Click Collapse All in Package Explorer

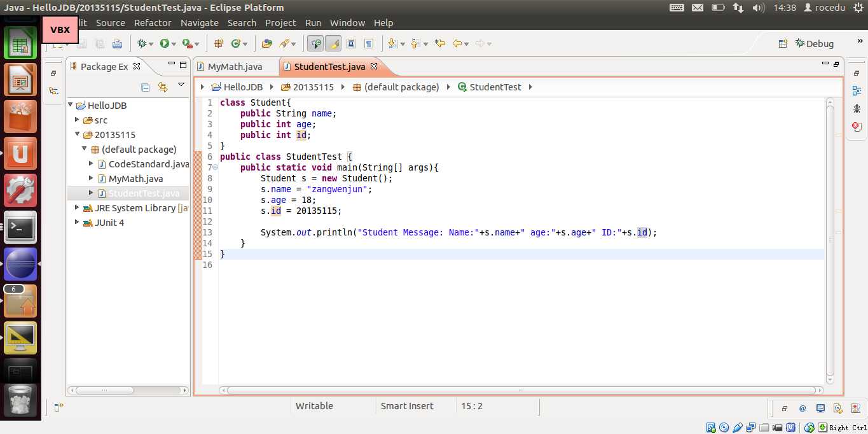[x=145, y=87]
